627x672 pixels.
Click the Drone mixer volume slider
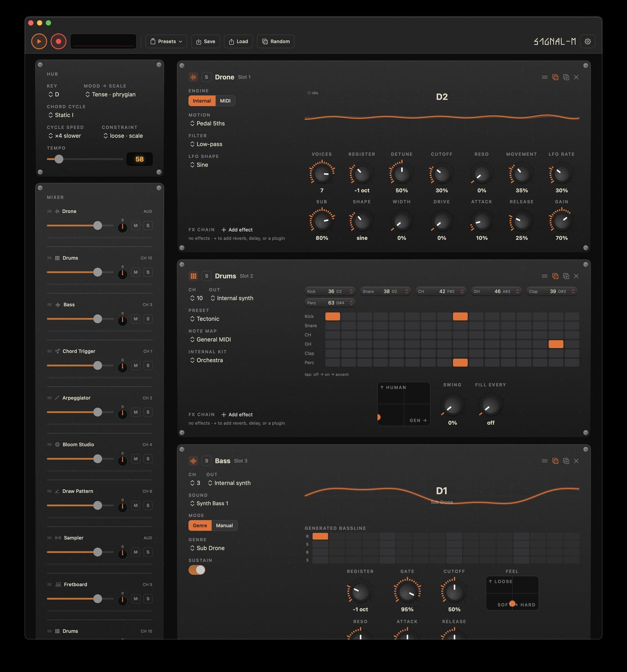[80, 226]
